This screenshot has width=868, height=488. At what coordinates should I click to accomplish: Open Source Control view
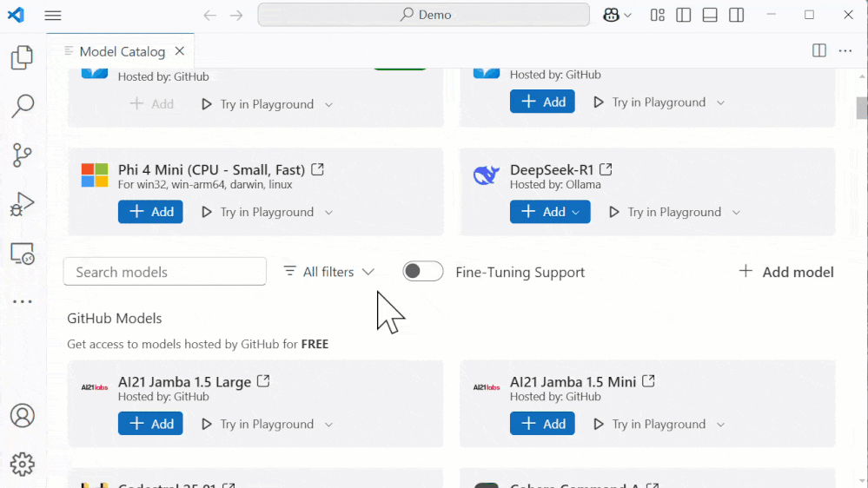(x=22, y=155)
